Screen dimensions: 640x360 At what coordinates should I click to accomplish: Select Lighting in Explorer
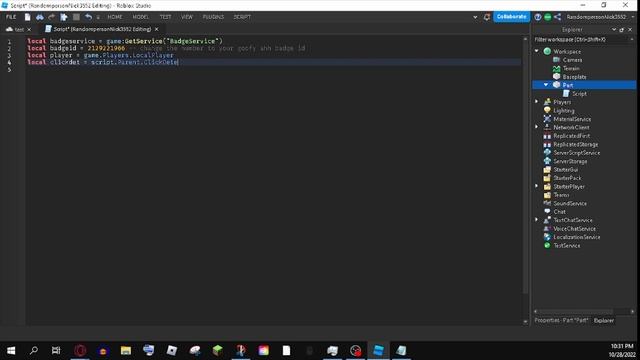pos(564,111)
